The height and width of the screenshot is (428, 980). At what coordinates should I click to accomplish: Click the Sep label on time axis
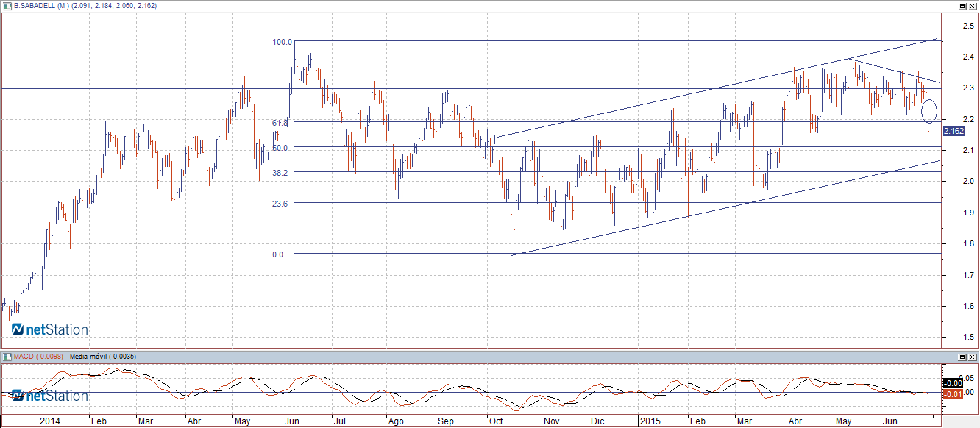445,422
